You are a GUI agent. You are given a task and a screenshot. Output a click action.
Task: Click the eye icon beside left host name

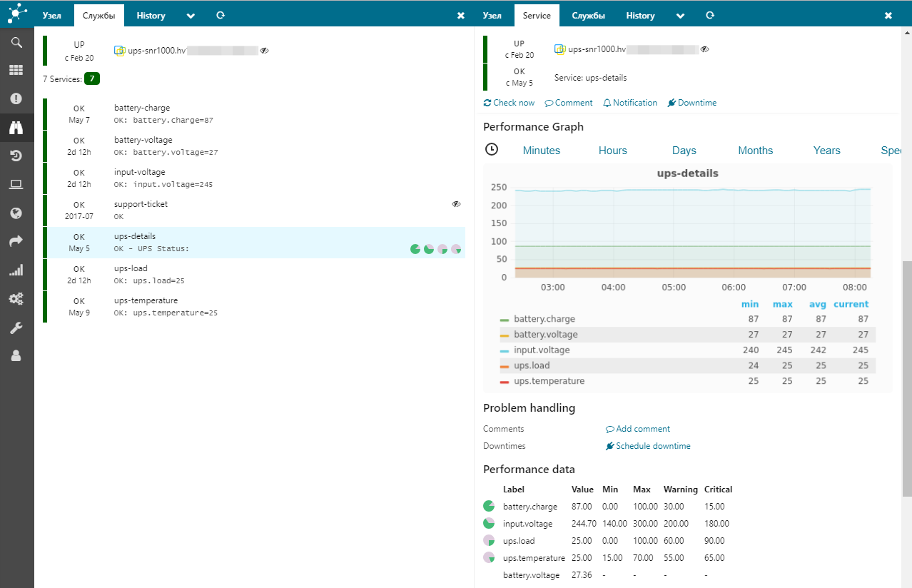pyautogui.click(x=264, y=51)
